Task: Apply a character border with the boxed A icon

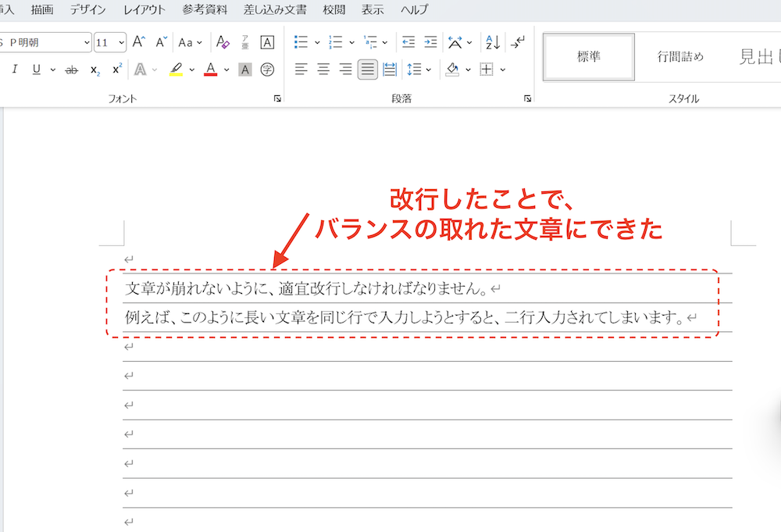Action: click(267, 42)
